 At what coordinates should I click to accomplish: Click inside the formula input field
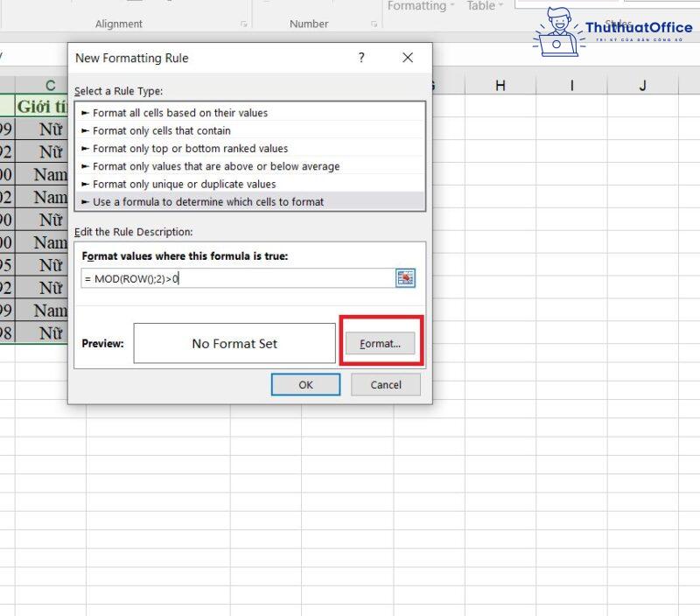[x=236, y=276]
